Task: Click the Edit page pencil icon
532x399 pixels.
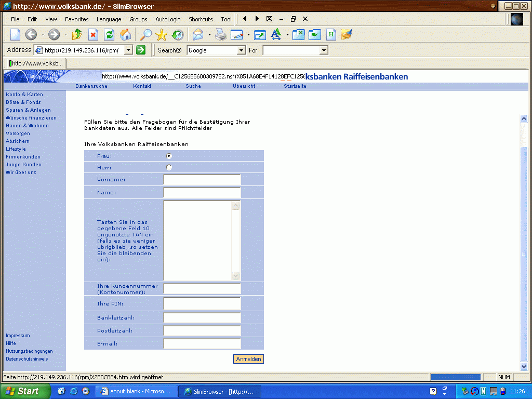Action: point(237,34)
